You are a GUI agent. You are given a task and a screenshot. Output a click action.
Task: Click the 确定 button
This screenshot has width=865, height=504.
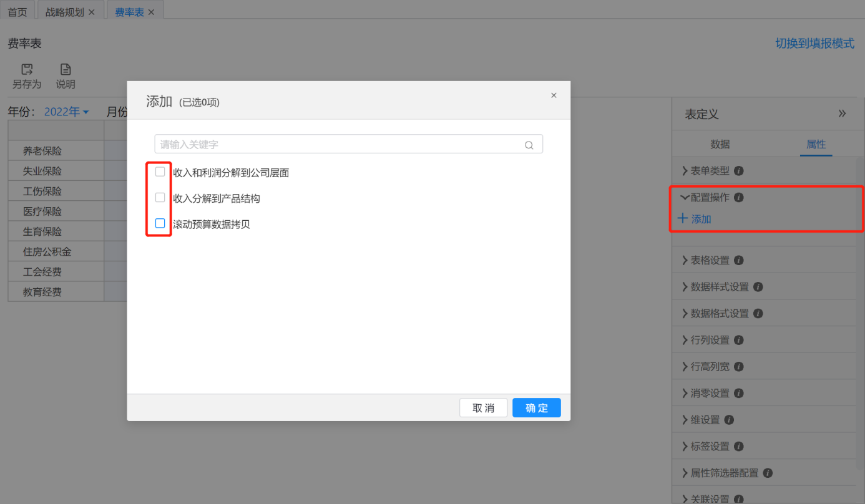pos(536,408)
